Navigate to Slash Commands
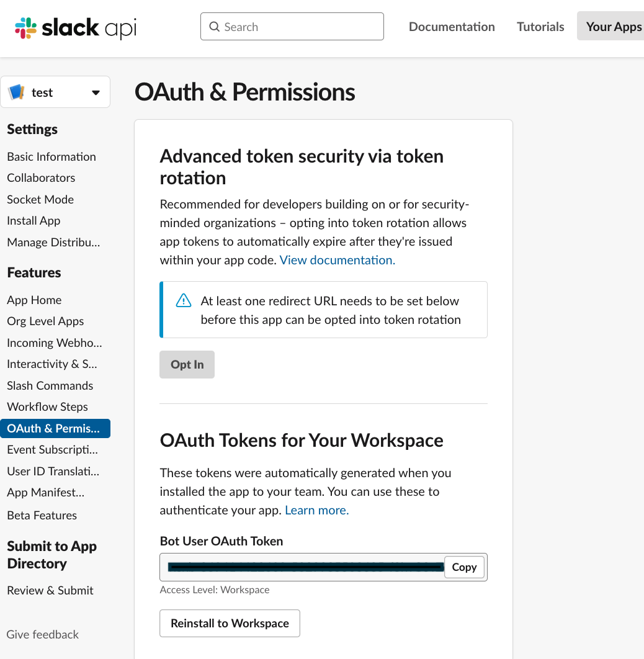The height and width of the screenshot is (659, 644). [50, 385]
